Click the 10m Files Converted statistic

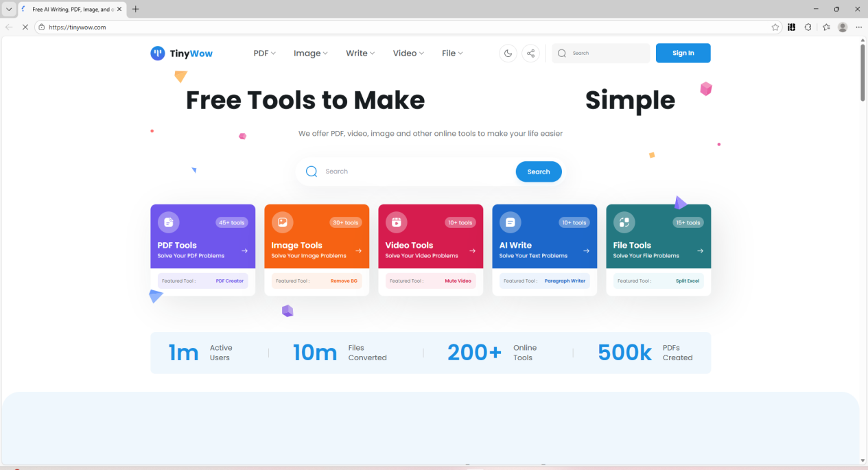click(340, 353)
